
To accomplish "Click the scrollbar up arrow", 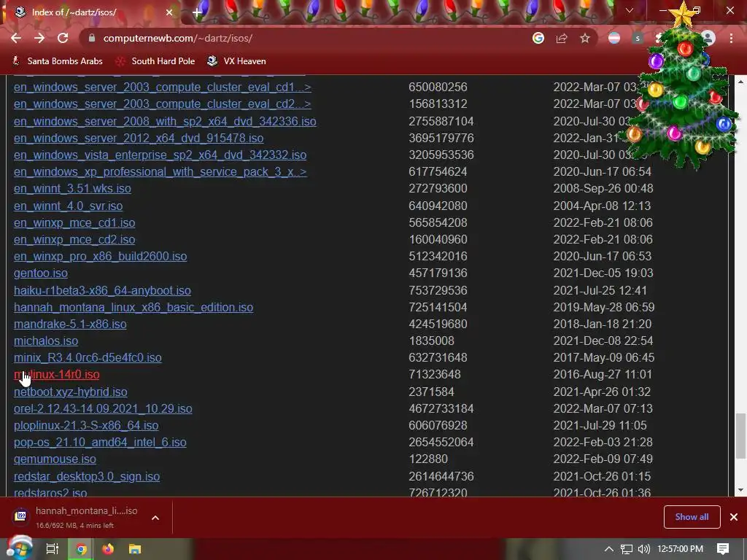I will [x=741, y=82].
